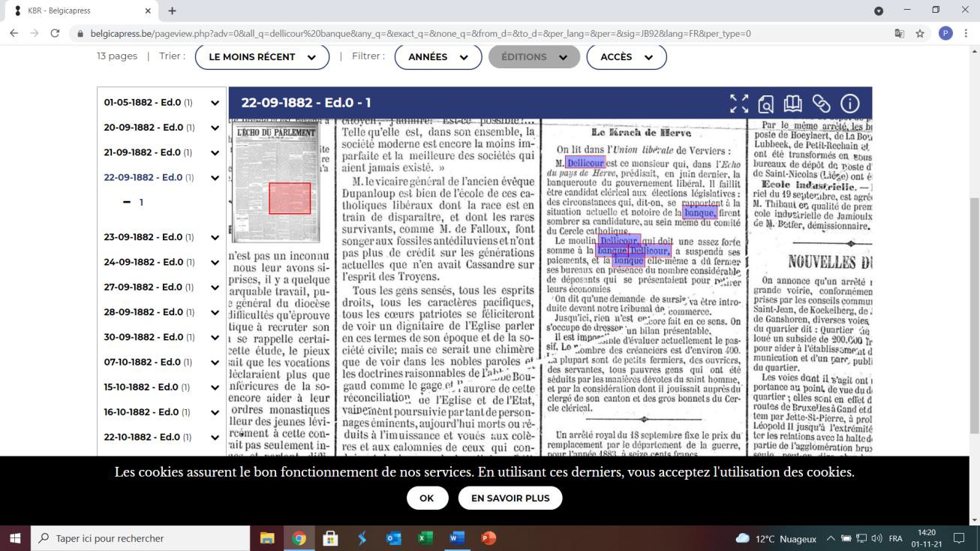This screenshot has height=551, width=980.
Task: Expand the 01-05-1882 edition entry
Action: coord(215,103)
